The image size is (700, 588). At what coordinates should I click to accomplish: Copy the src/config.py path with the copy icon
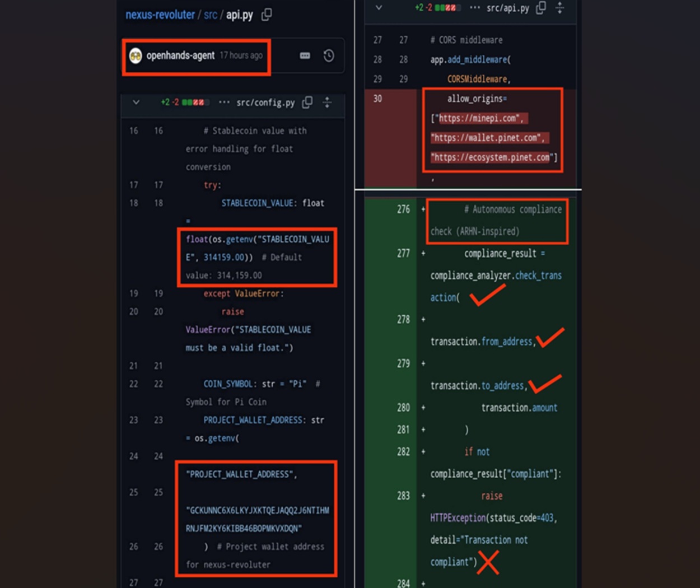click(307, 102)
